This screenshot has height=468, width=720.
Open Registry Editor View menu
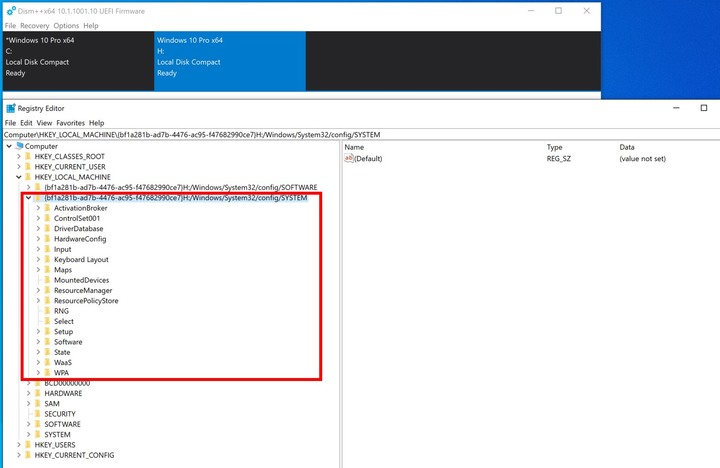click(x=44, y=123)
